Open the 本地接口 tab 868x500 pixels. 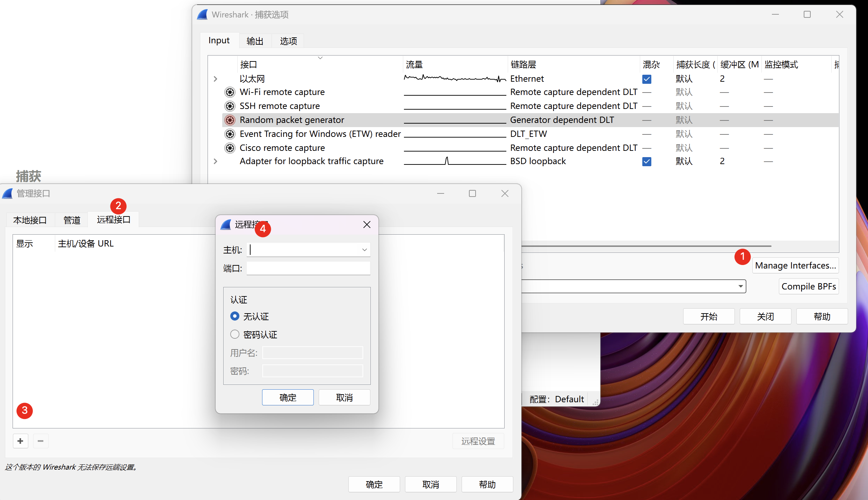coord(30,220)
